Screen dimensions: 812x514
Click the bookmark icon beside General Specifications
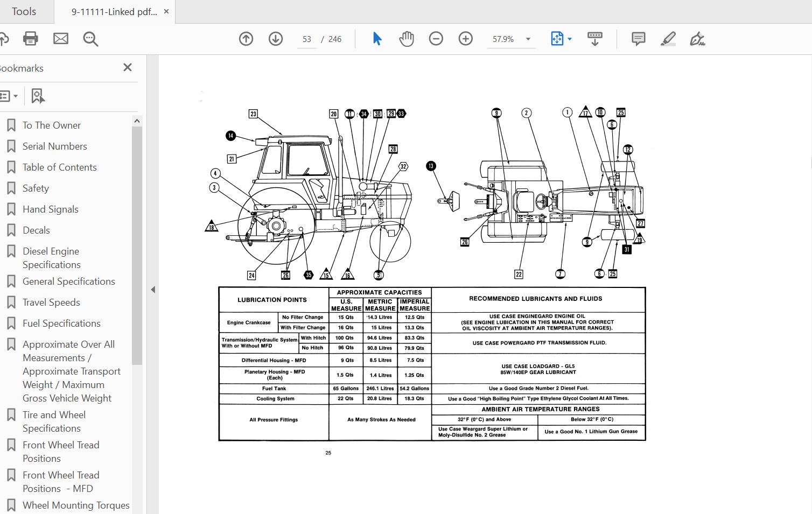coord(11,281)
